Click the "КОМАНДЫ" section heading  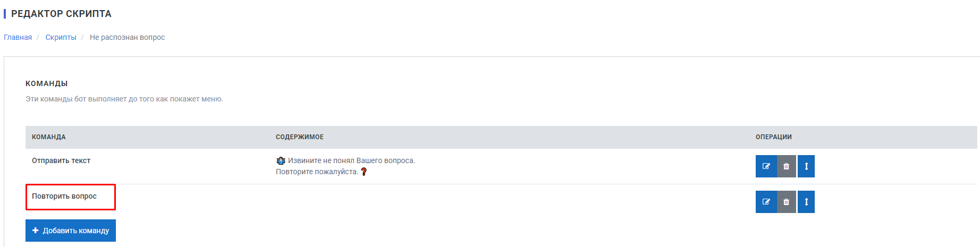(47, 83)
